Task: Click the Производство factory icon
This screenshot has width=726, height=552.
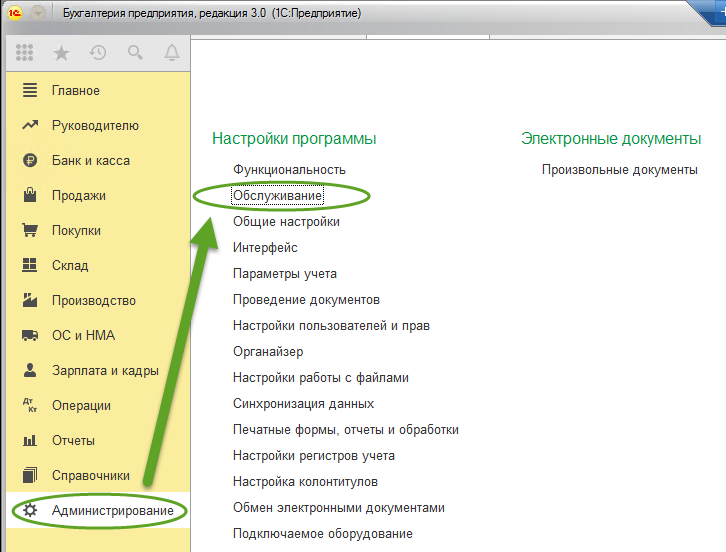Action: [x=30, y=300]
